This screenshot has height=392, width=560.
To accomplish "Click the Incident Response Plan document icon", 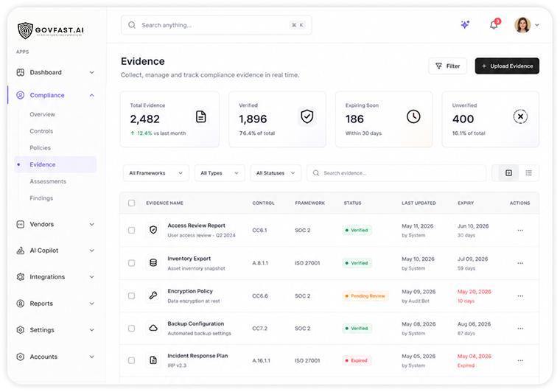I will [x=153, y=360].
